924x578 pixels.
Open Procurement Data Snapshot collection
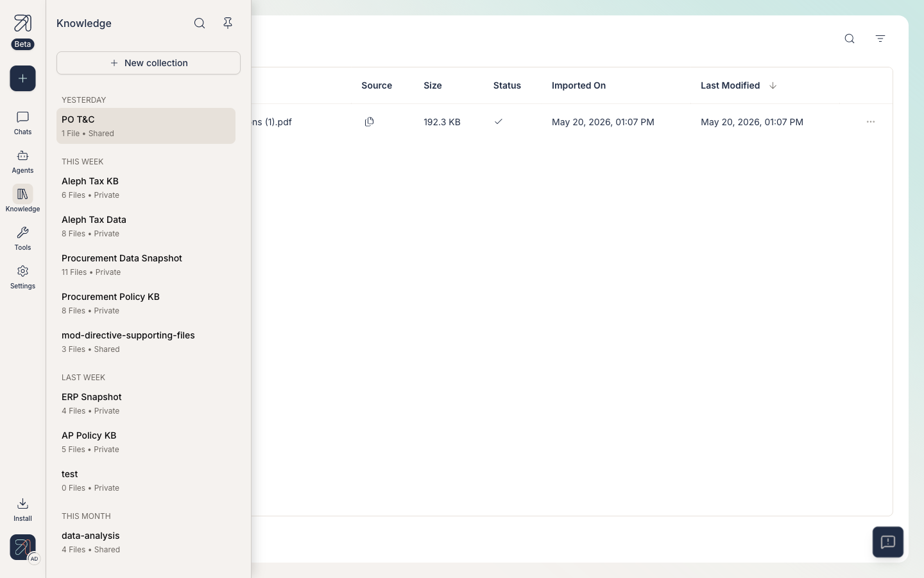tap(146, 265)
